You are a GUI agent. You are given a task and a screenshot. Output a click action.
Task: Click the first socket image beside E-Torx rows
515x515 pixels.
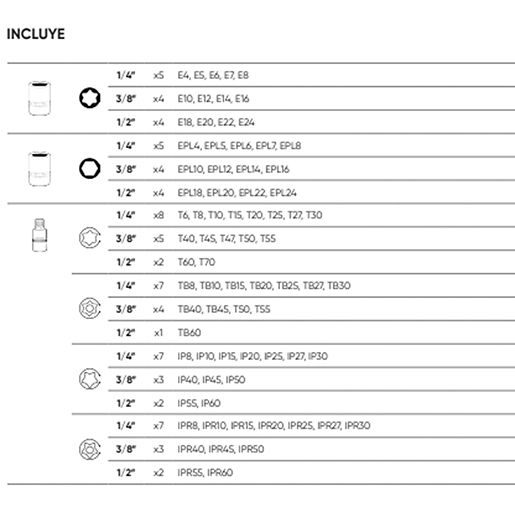[x=39, y=98]
